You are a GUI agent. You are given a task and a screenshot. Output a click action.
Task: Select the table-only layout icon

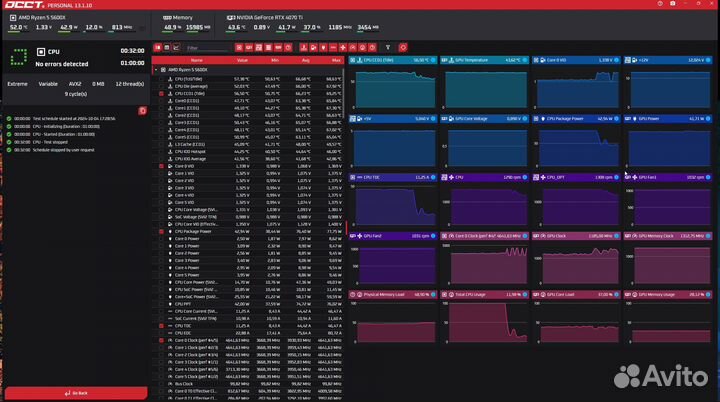pos(158,47)
